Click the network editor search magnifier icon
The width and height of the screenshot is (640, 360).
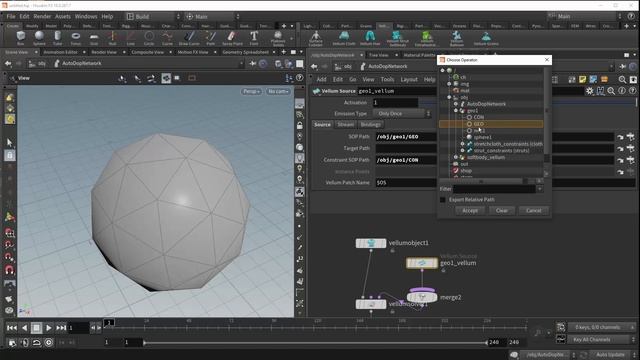coord(622,80)
